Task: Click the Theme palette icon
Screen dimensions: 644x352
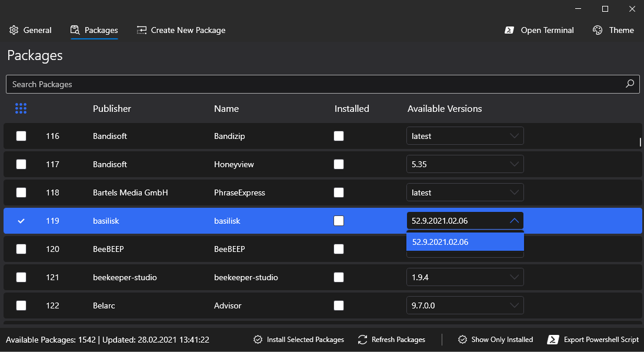Action: 598,30
